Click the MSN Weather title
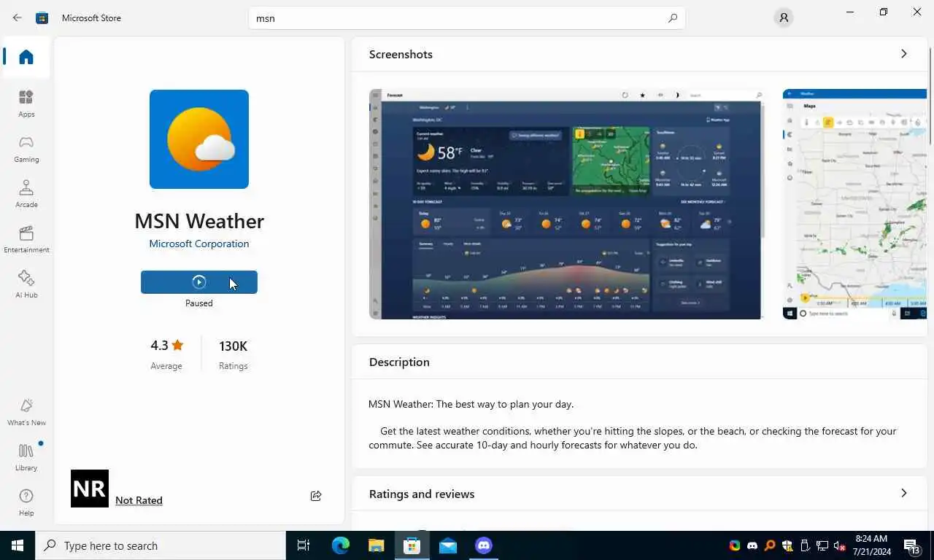The height and width of the screenshot is (560, 934). 199,221
